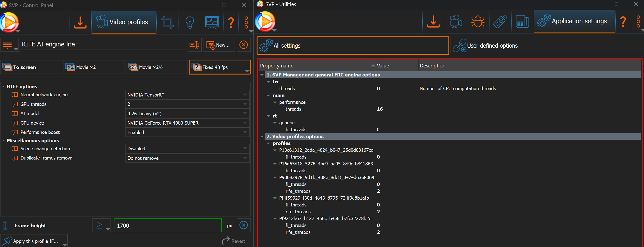Delete profile with the orange X button
This screenshot has width=644, height=247.
(x=243, y=45)
